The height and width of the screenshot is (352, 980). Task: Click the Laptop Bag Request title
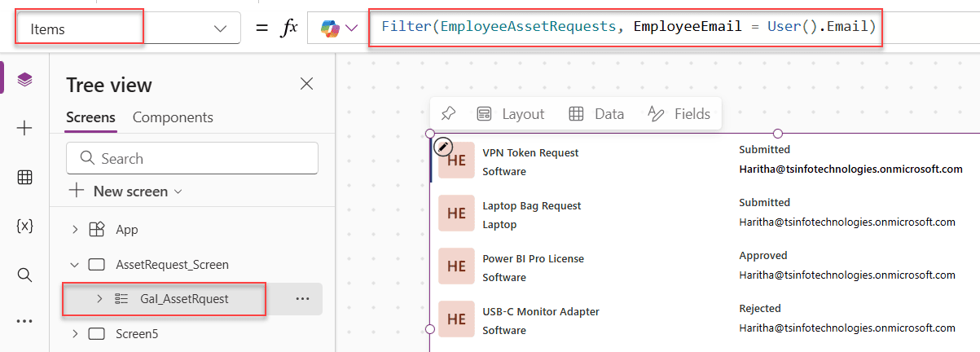532,205
